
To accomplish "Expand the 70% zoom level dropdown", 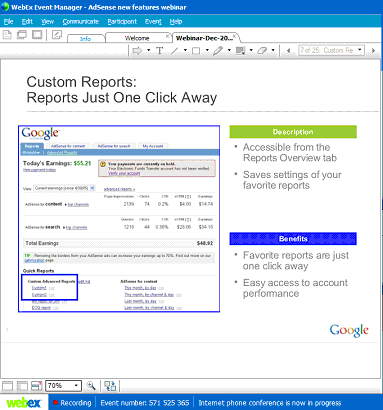I will [76, 386].
